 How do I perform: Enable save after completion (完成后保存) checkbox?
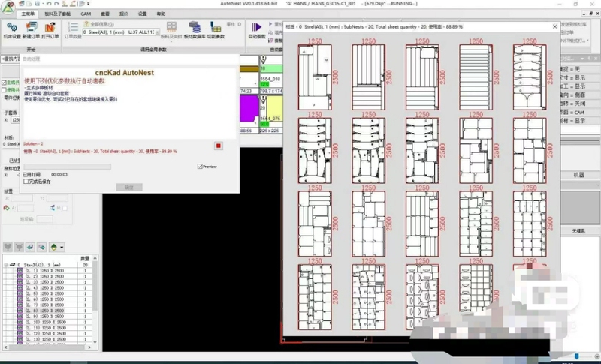(26, 182)
